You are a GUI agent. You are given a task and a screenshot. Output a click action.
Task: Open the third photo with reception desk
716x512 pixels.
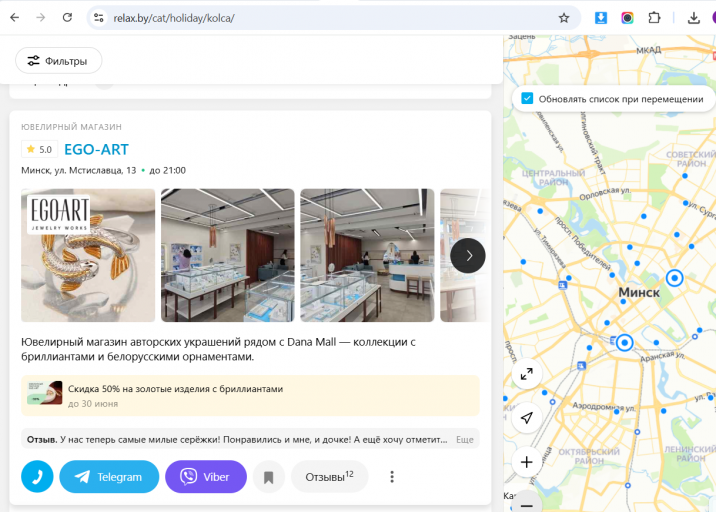pos(367,255)
